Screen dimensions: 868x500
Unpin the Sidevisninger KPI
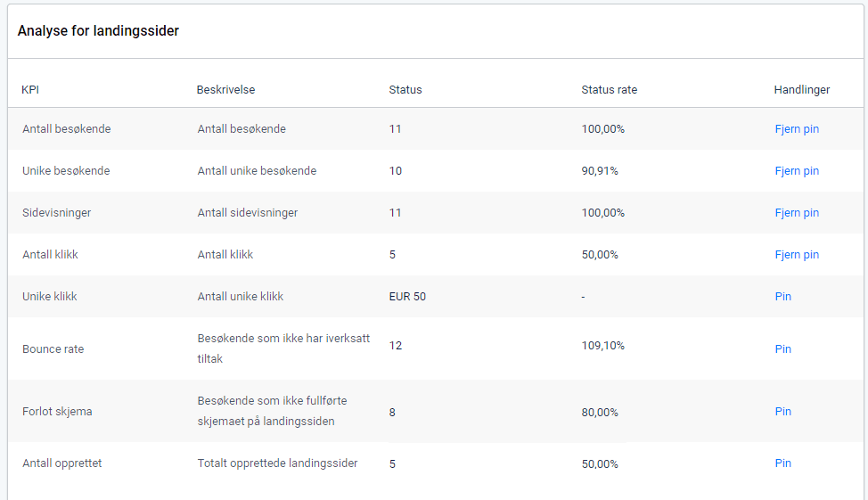(x=797, y=213)
